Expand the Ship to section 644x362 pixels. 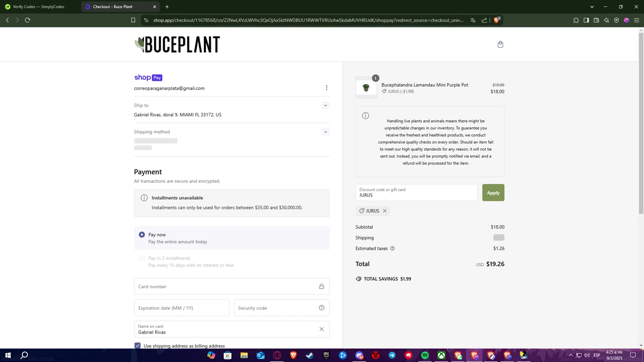[325, 106]
